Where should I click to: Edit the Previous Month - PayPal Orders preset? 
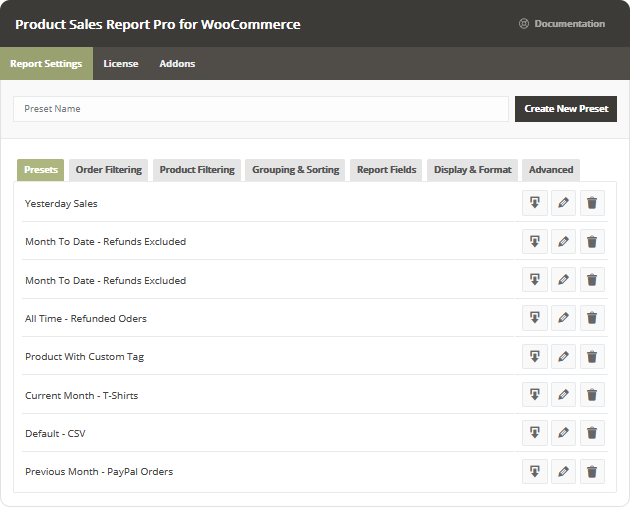tap(563, 471)
